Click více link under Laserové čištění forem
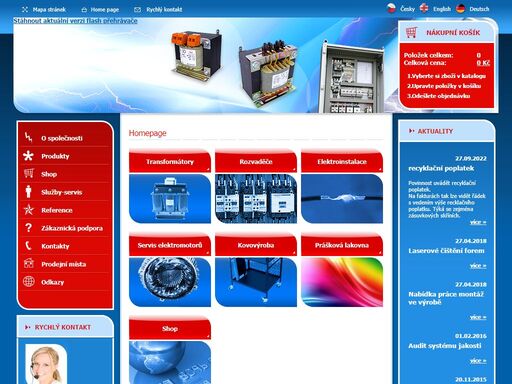The height and width of the screenshot is (384, 512). coord(478,266)
